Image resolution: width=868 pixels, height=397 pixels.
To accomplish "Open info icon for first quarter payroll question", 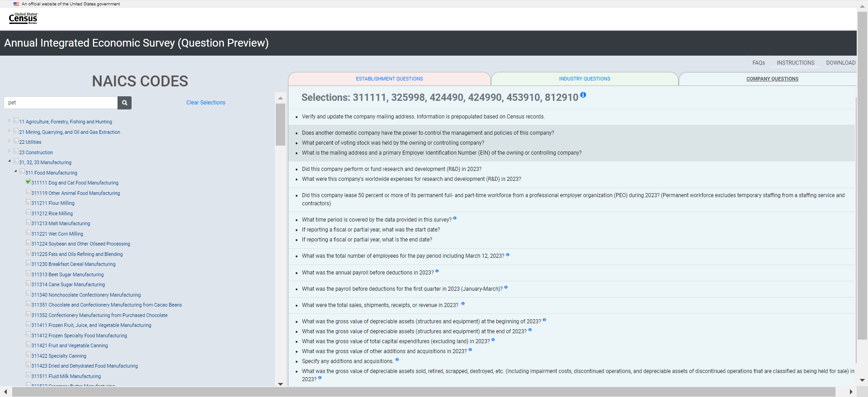I will pyautogui.click(x=506, y=288).
